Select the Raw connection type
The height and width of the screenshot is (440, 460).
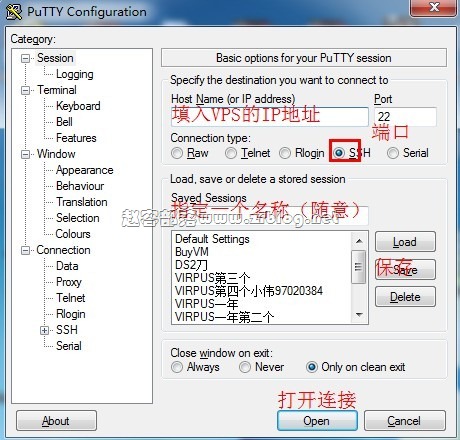click(x=177, y=153)
